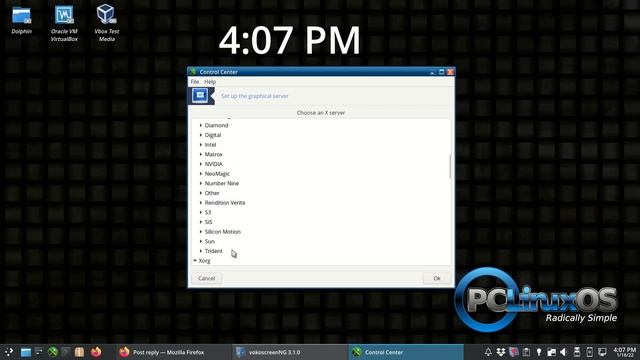The width and height of the screenshot is (640, 360).
Task: Open the File menu
Action: coord(195,82)
